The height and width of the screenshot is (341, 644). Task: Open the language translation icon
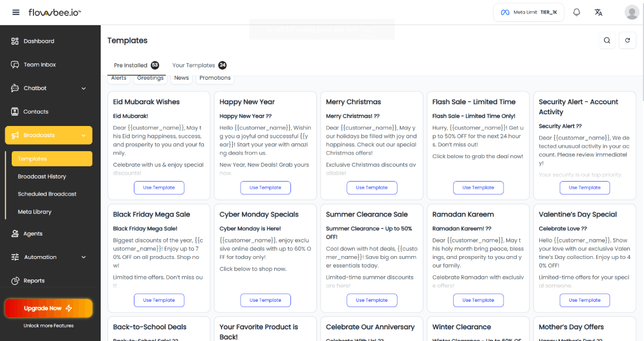click(x=598, y=12)
